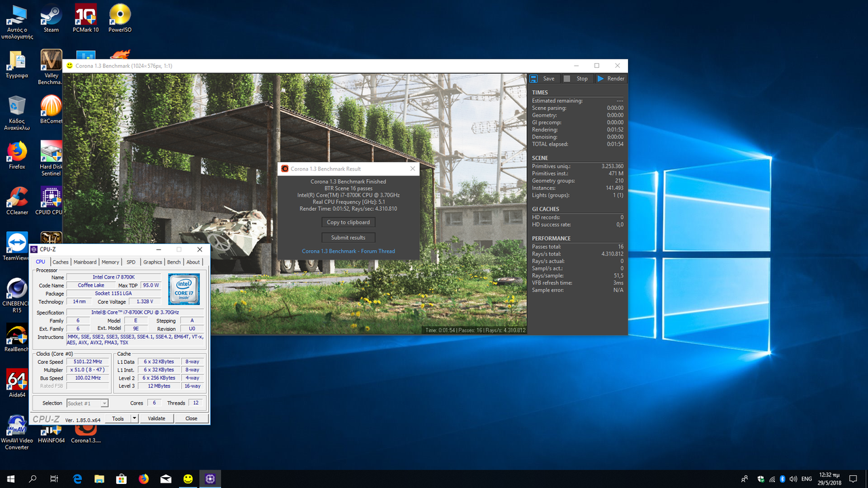Switch to the Mainboard tab in CPU-Z
This screenshot has width=868, height=488.
[x=85, y=262]
